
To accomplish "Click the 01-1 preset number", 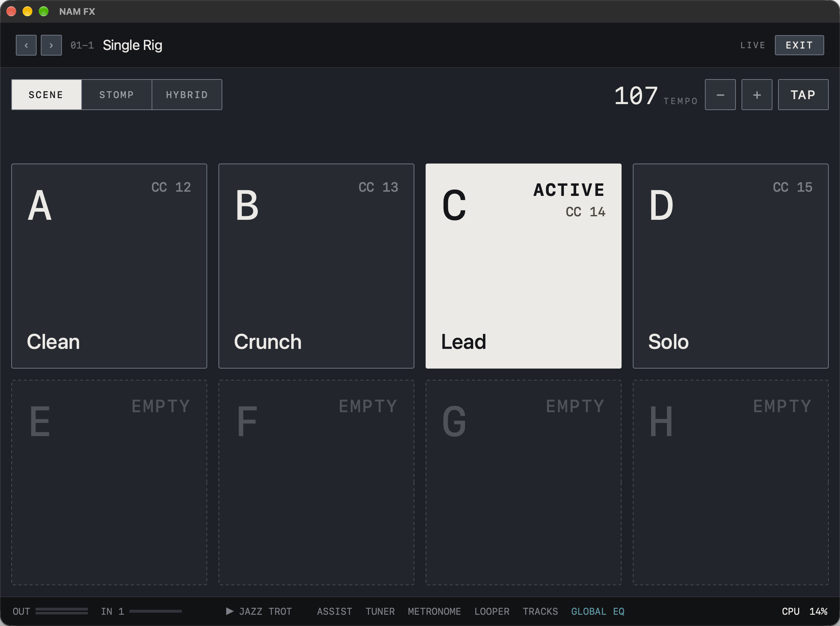I will point(82,45).
